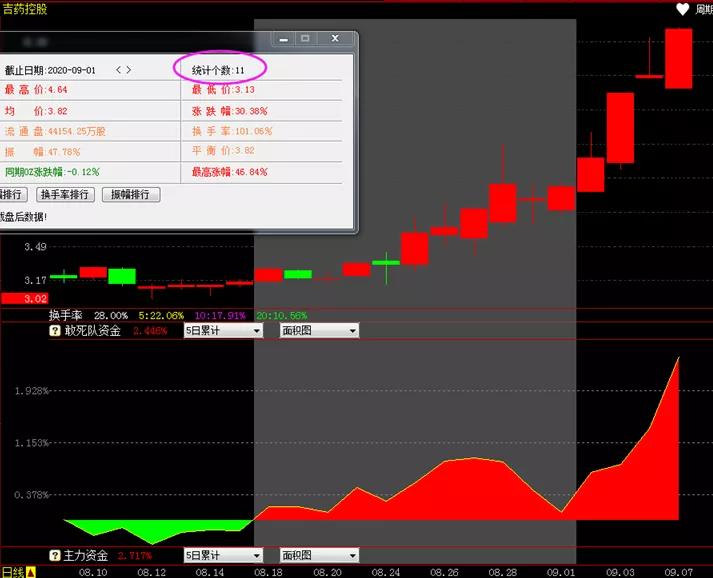
Task: Click 流通盘 44154.25万股 cell
Action: [x=55, y=131]
